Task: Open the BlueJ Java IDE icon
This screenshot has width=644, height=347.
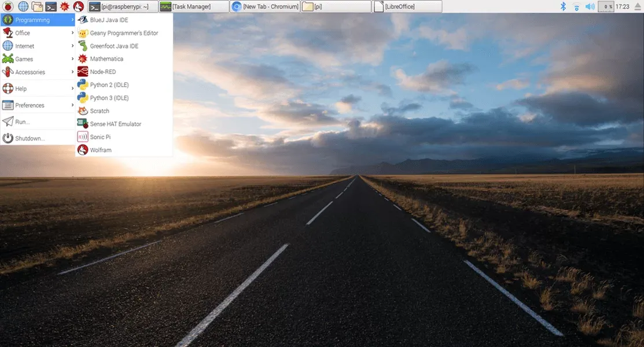Action: (x=83, y=20)
